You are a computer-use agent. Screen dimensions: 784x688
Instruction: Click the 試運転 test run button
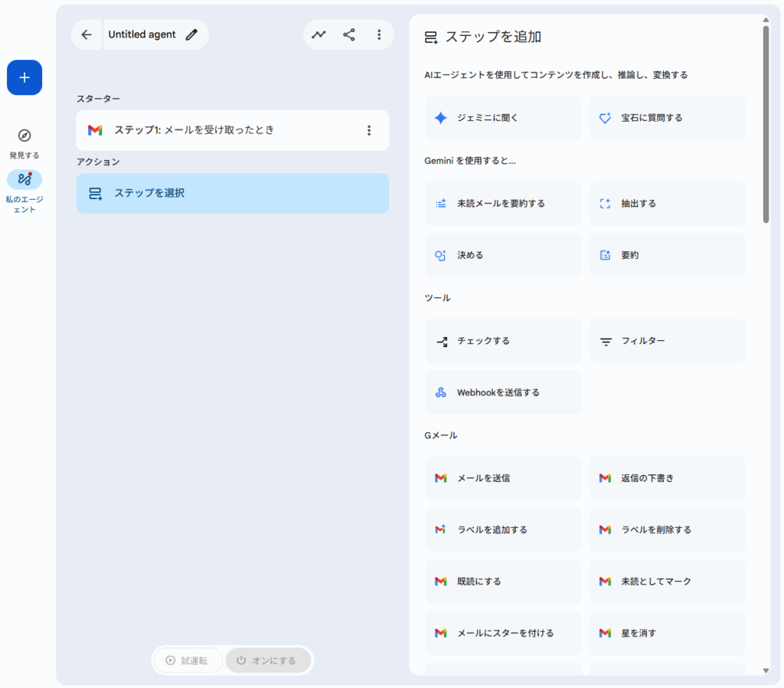point(188,660)
